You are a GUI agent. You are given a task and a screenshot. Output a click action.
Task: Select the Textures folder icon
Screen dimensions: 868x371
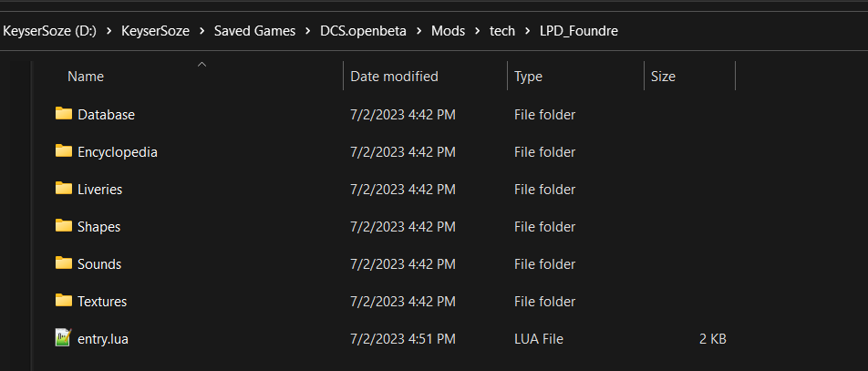[x=64, y=301]
